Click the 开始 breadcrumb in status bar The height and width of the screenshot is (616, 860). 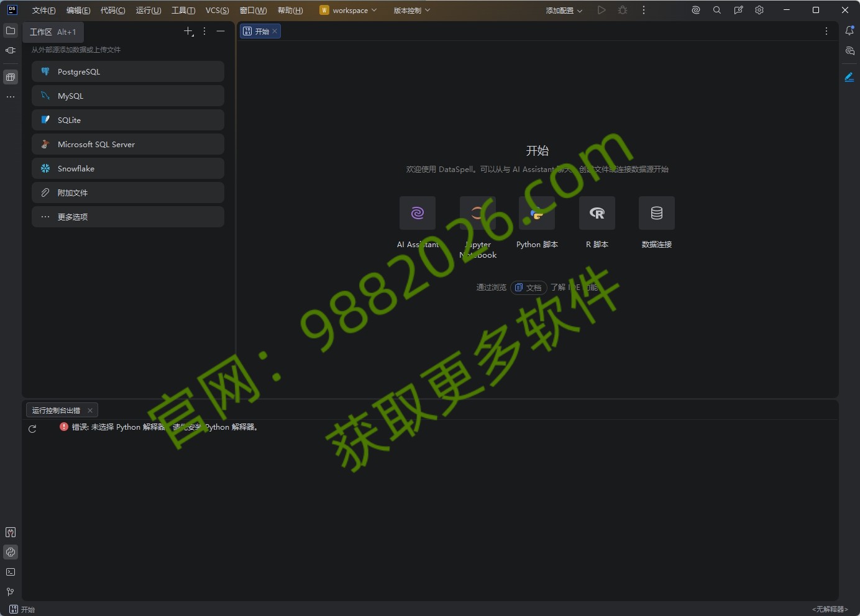pos(22,609)
